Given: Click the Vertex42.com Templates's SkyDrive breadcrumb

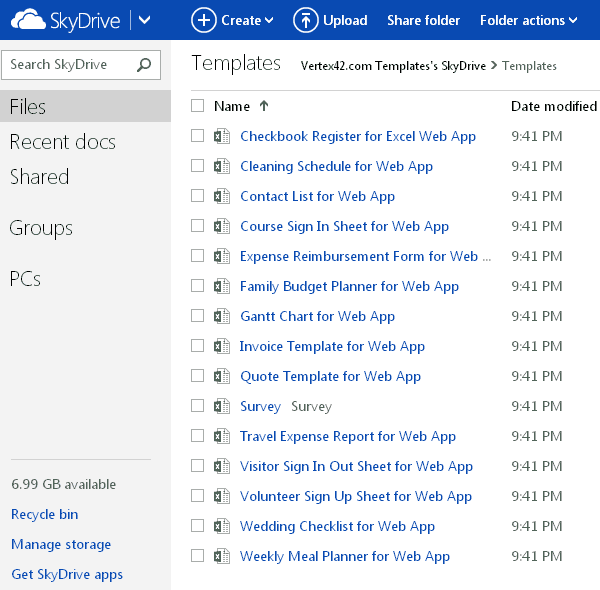Looking at the screenshot, I should (393, 66).
